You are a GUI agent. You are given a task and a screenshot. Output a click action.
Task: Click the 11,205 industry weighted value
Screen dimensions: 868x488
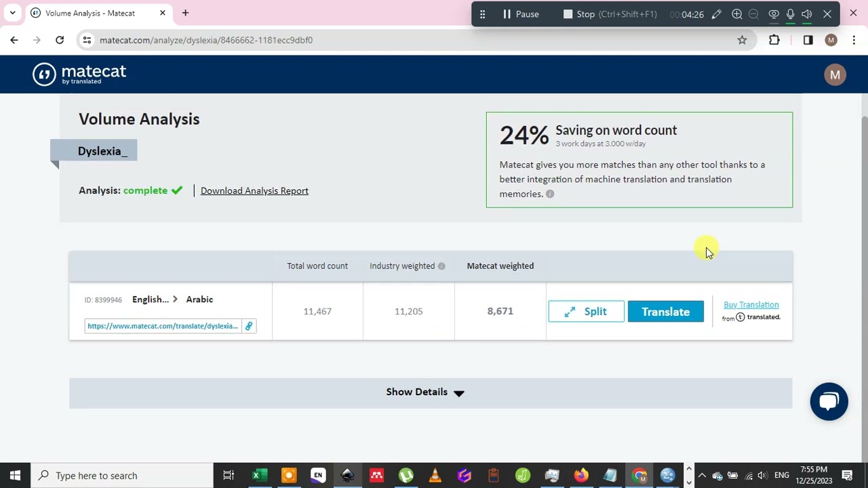pos(409,311)
